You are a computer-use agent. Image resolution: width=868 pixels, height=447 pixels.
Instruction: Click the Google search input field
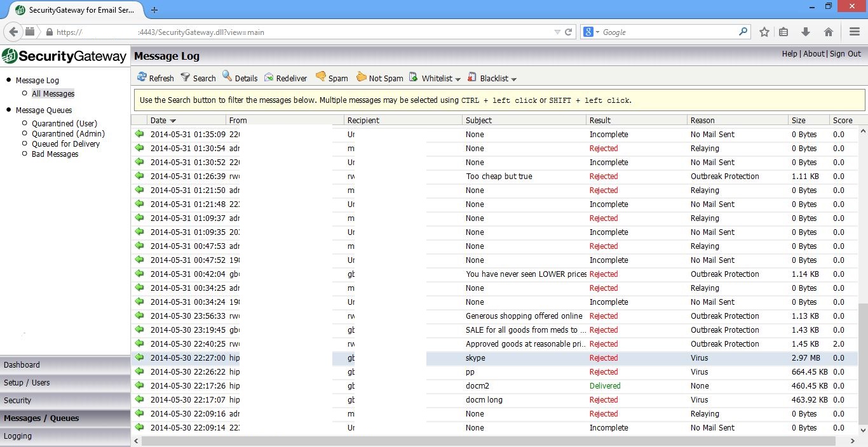click(667, 32)
